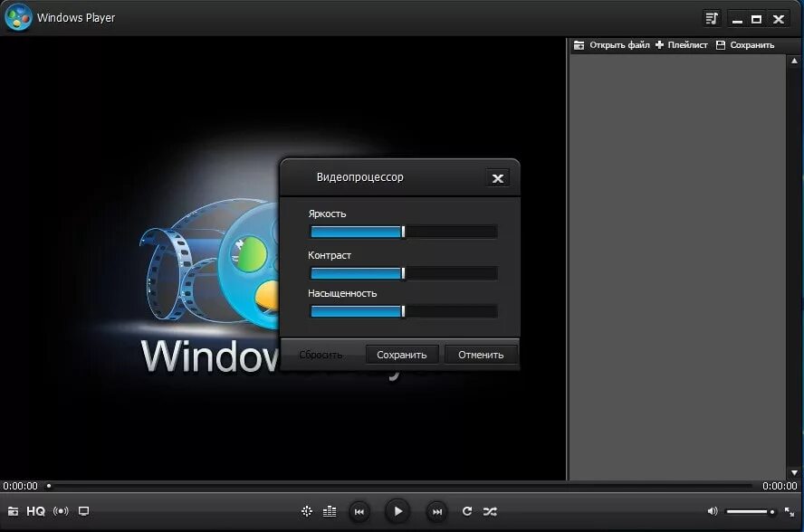Maximize the Windows Player window

[756, 20]
